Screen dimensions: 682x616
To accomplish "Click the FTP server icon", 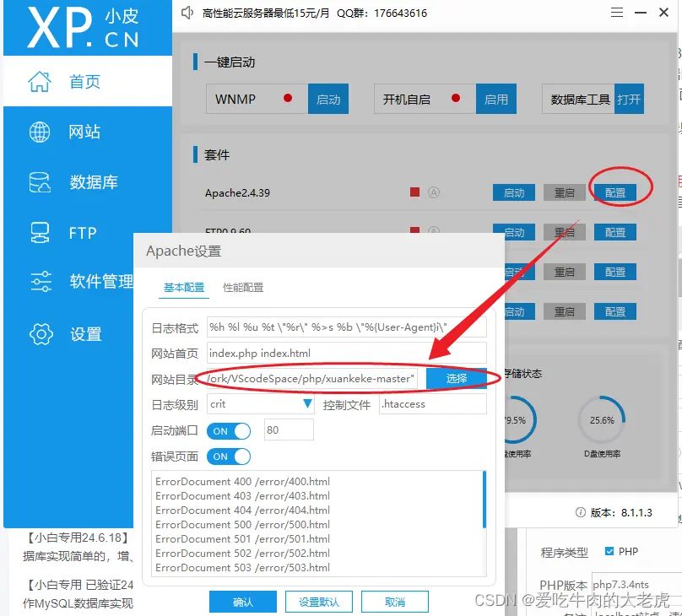I will coord(40,233).
